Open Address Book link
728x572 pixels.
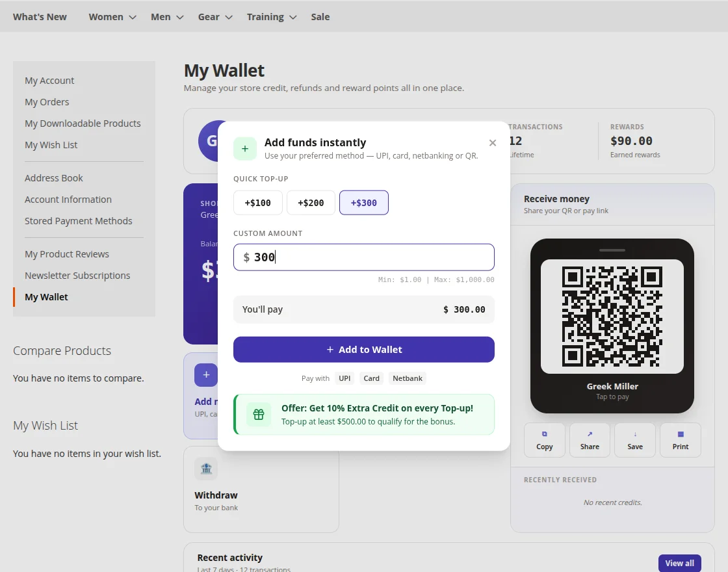(x=54, y=178)
